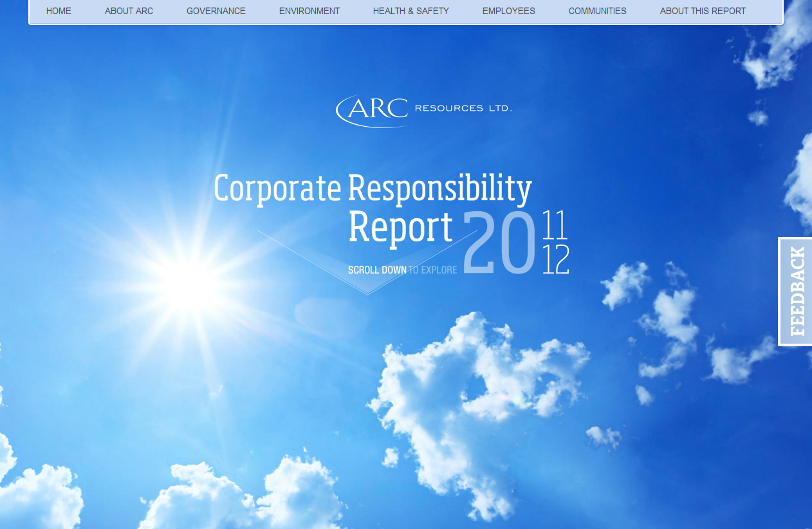Open the ENVIRONMENT section
812x529 pixels.
tap(309, 11)
